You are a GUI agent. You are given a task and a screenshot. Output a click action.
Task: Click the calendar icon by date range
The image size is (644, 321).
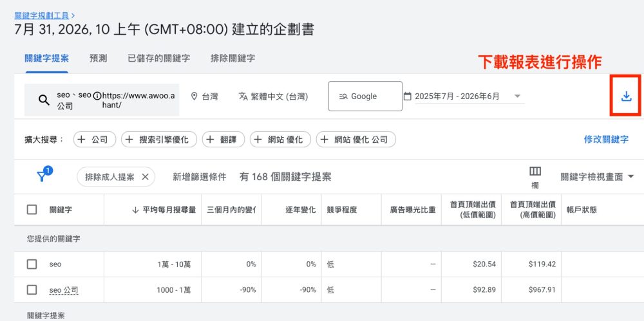coord(408,96)
